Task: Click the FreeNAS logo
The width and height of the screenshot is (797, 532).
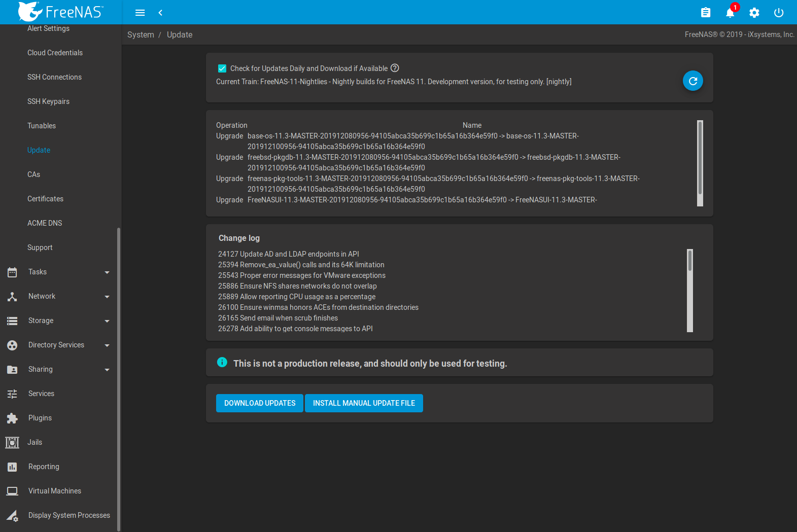Action: [x=61, y=12]
